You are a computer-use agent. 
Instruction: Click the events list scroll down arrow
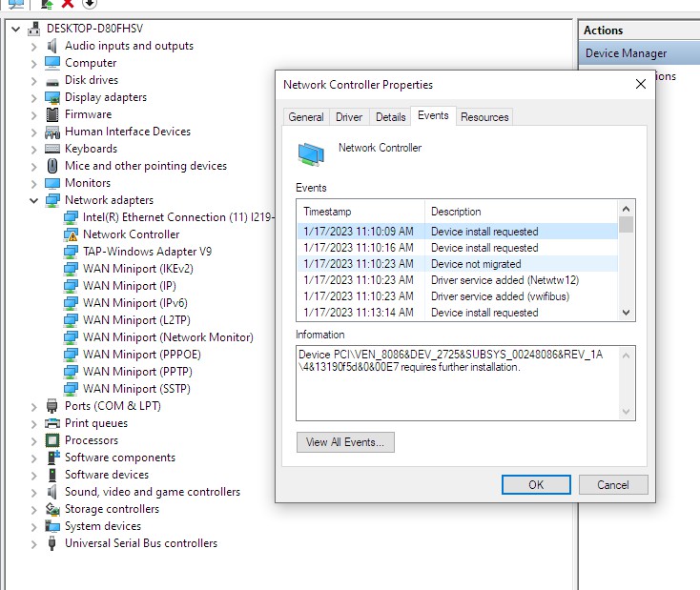(626, 312)
